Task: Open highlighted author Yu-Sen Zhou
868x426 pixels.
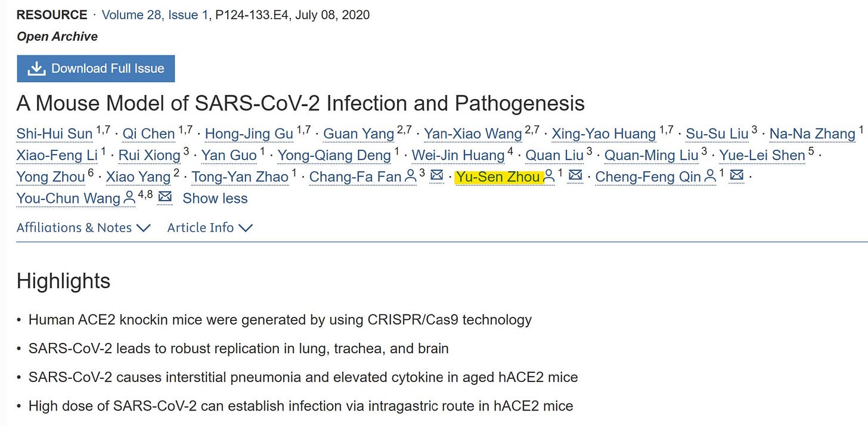Action: click(x=498, y=177)
